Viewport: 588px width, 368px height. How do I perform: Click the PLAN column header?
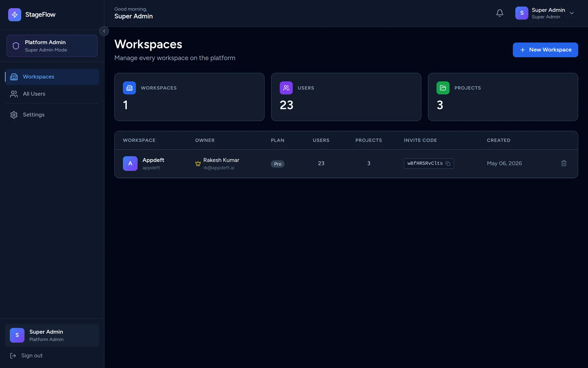click(277, 141)
